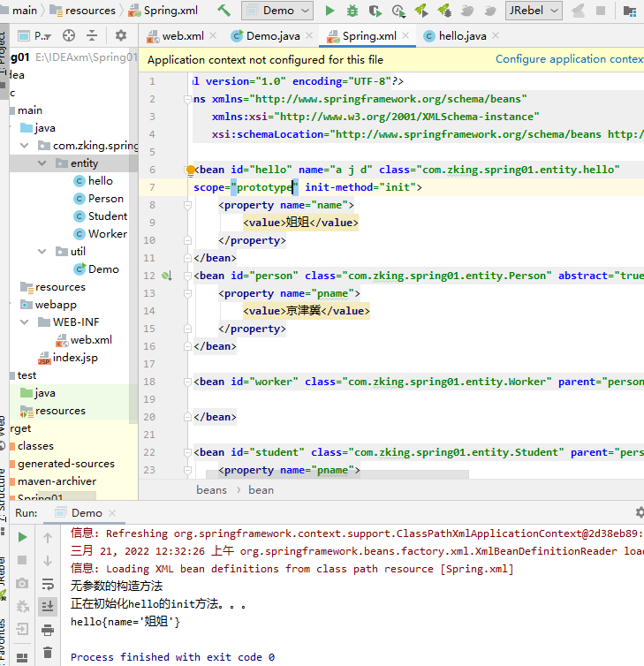Open Run tool window settings gear
644x666 pixels.
[640, 512]
